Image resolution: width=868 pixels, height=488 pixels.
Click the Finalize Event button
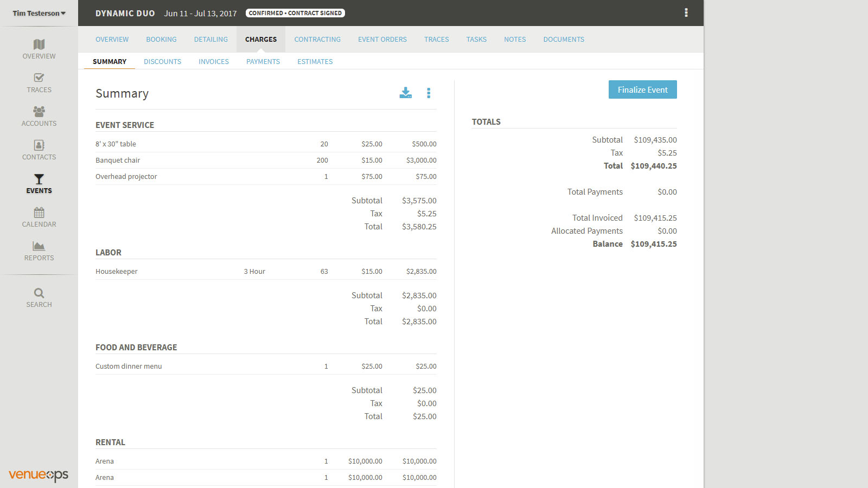click(642, 90)
